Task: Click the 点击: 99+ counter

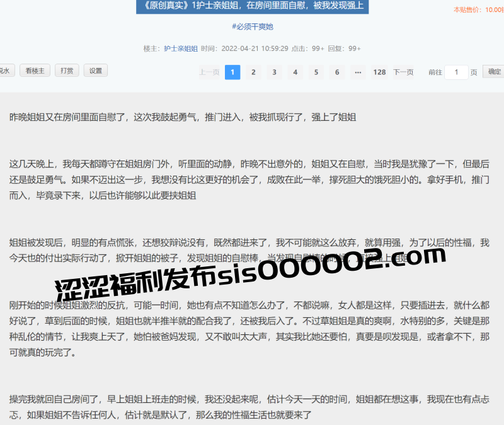Action: [x=307, y=48]
